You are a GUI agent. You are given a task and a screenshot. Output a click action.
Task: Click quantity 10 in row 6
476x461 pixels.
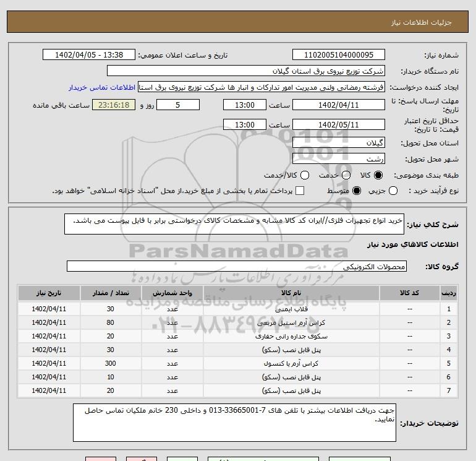click(111, 377)
